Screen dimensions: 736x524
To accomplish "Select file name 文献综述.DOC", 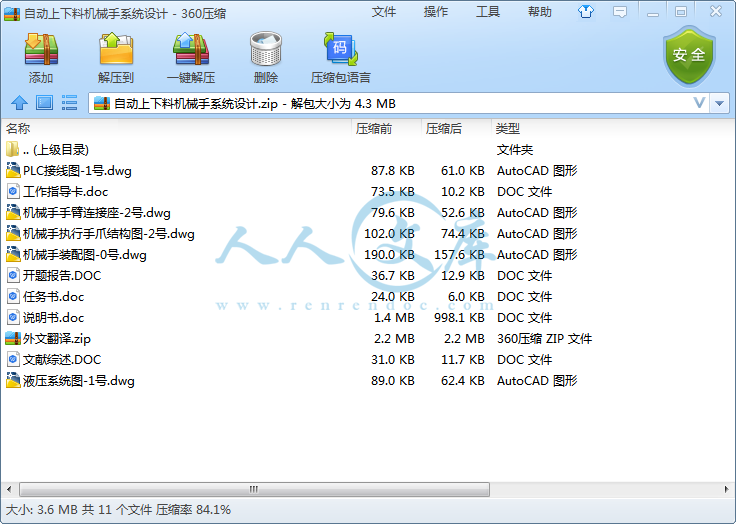I will pos(62,360).
